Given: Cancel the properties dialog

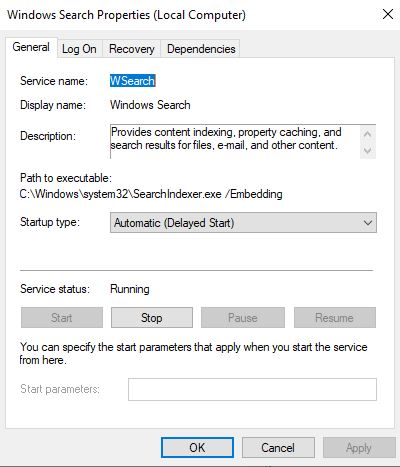Looking at the screenshot, I should coord(278,448).
